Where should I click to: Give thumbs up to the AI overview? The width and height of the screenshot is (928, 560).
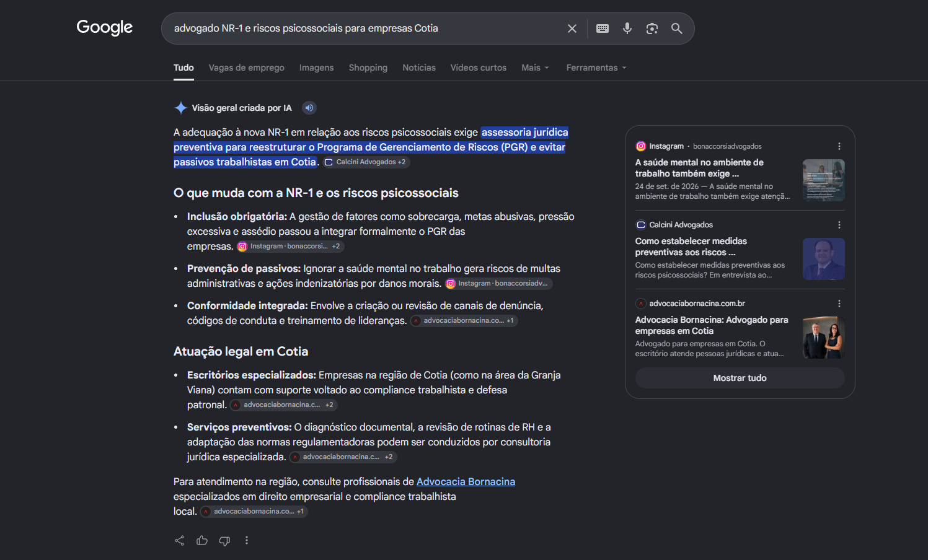coord(202,540)
